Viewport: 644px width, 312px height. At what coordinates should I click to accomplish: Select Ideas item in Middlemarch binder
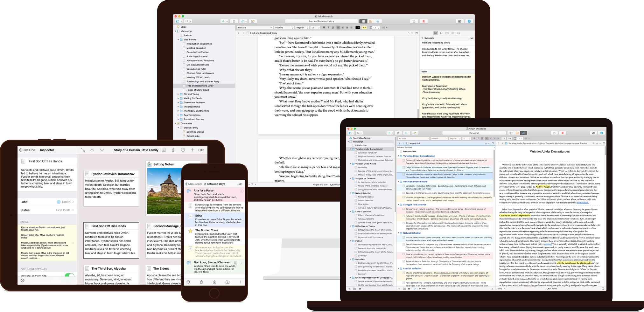pyautogui.click(x=183, y=27)
